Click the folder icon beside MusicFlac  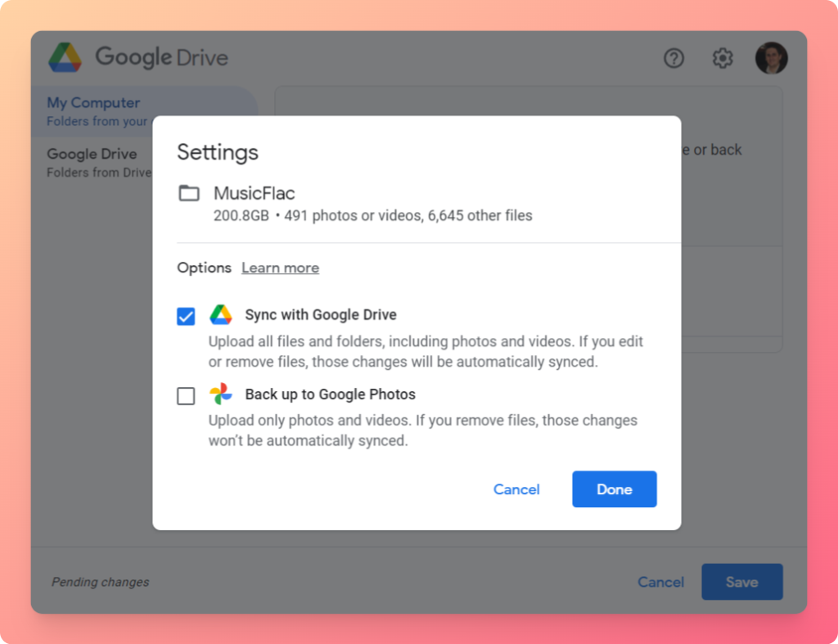pyautogui.click(x=189, y=194)
